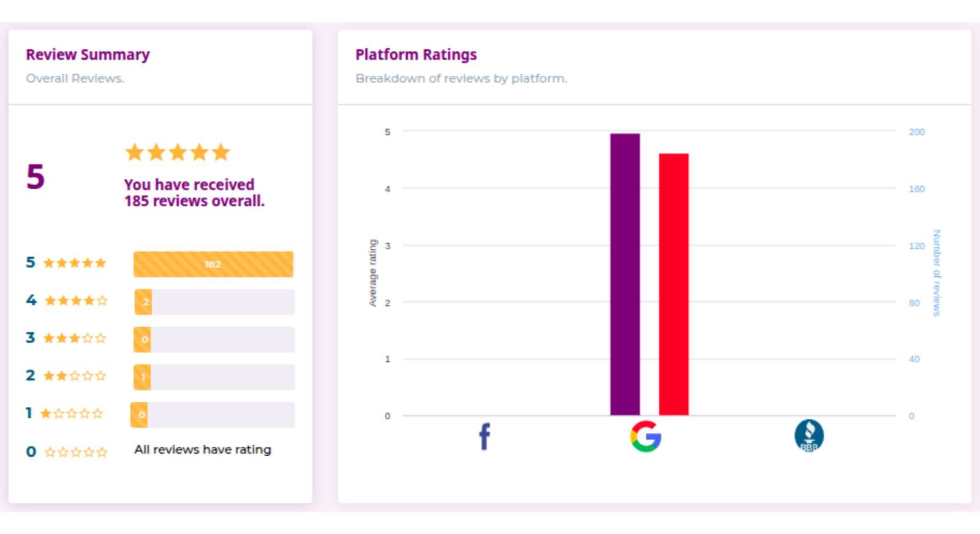Image resolution: width=980 pixels, height=534 pixels.
Task: Click the 4-star row stars
Action: pos(76,301)
